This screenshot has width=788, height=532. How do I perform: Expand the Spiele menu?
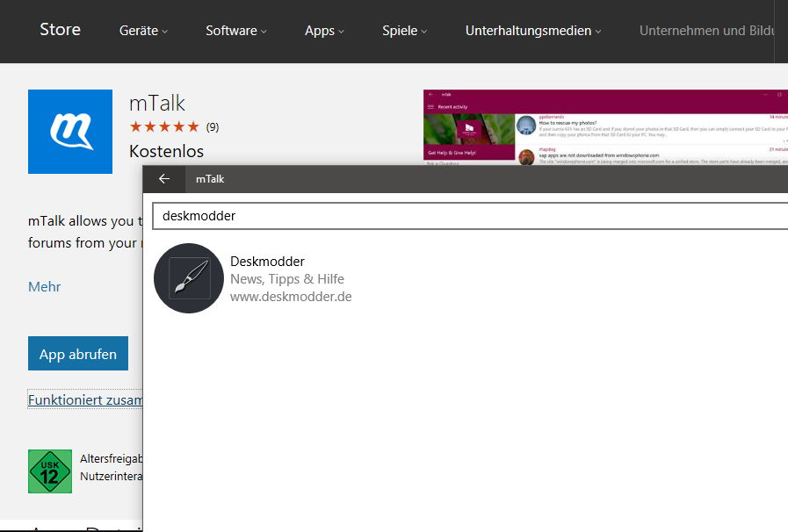point(405,31)
